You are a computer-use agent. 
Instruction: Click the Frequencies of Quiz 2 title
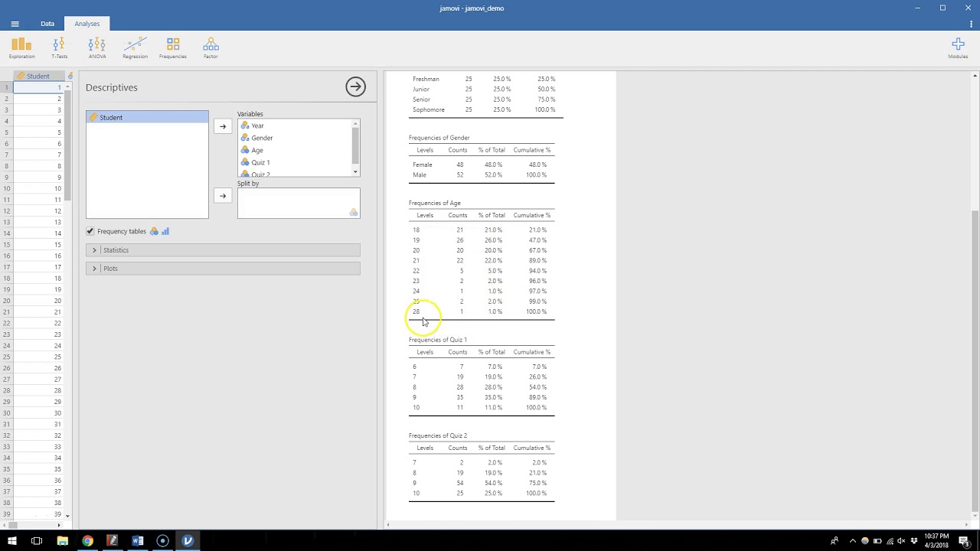tap(437, 435)
